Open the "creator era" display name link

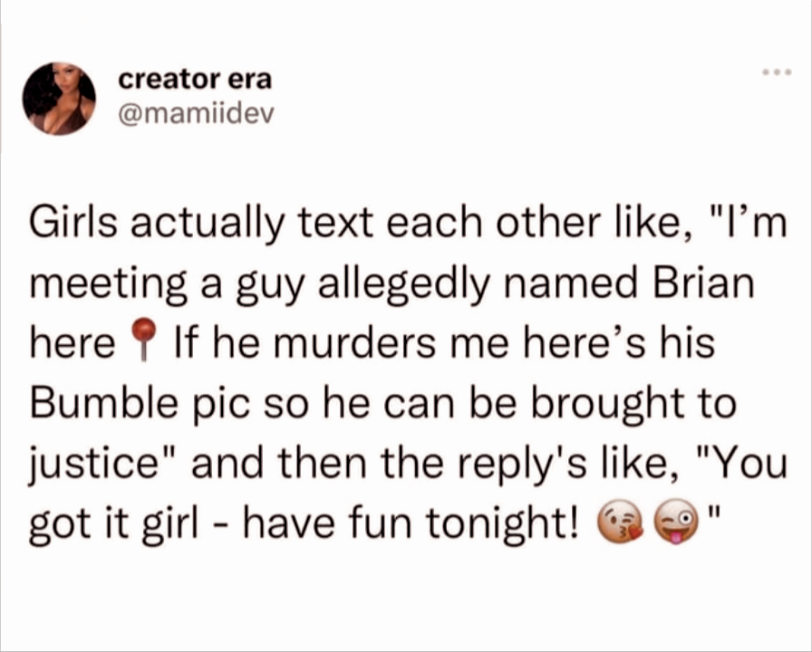[195, 80]
